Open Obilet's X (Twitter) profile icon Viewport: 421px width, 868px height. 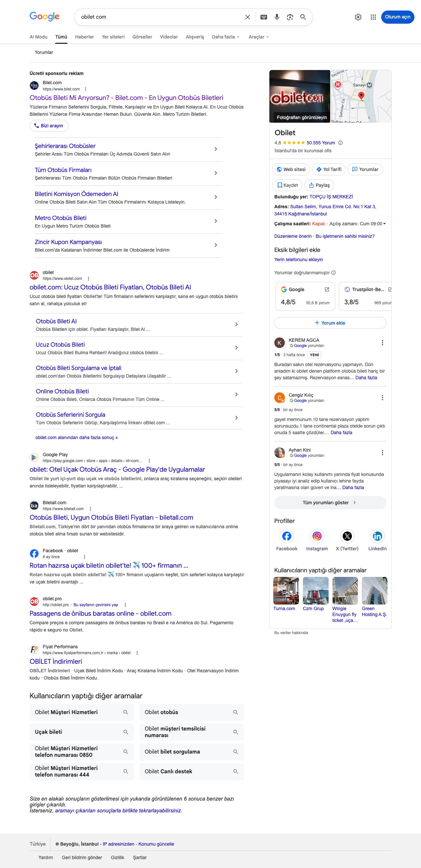(347, 536)
